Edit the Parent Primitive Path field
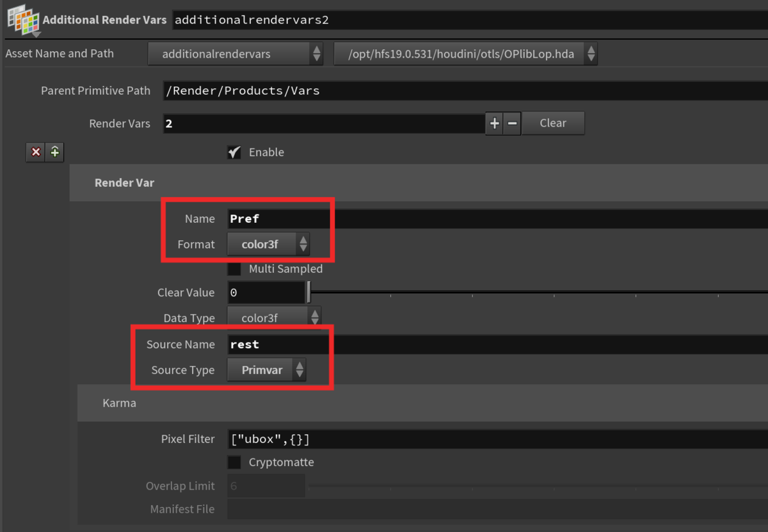The image size is (768, 532). click(x=466, y=91)
